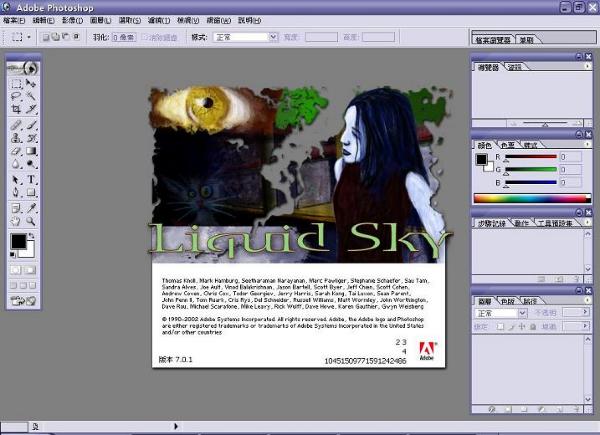Screen dimensions: 600x435
Task: Switch to Quick Mask mode
Action: (31, 270)
